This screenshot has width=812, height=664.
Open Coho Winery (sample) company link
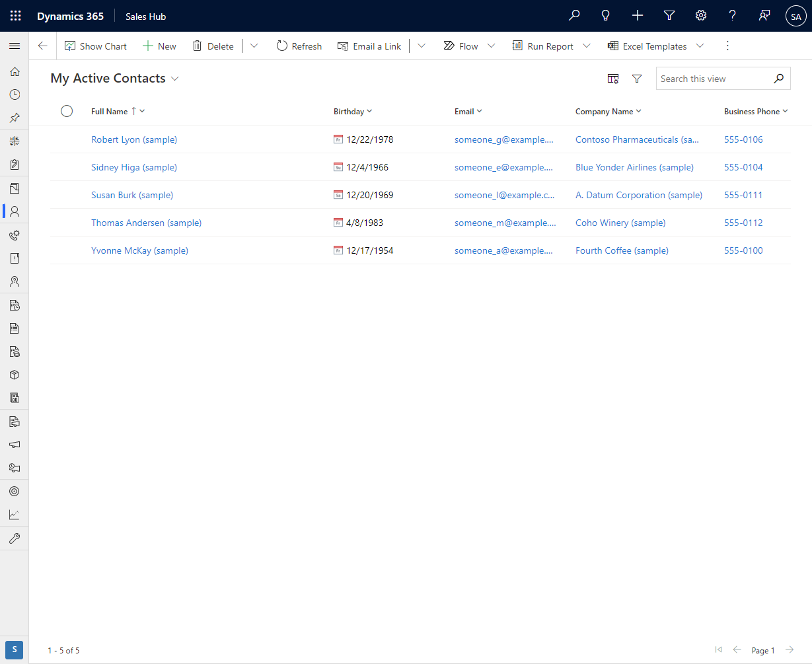point(620,223)
